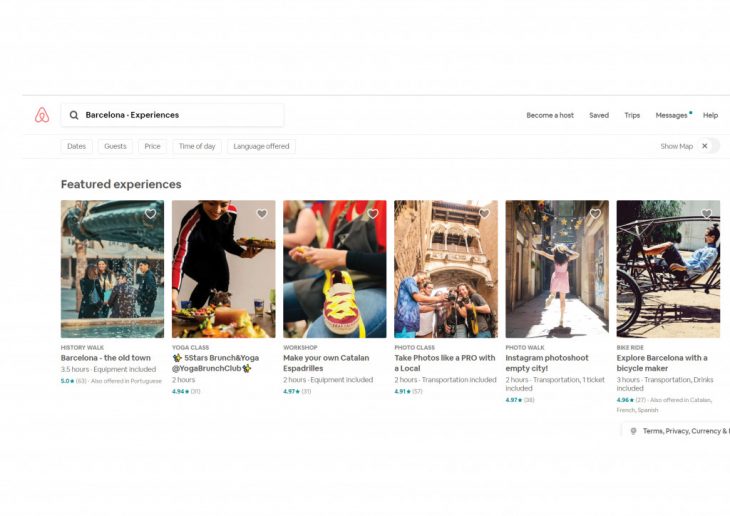This screenshot has height=516, width=730.
Task: Expand the Time of day filter
Action: click(197, 146)
